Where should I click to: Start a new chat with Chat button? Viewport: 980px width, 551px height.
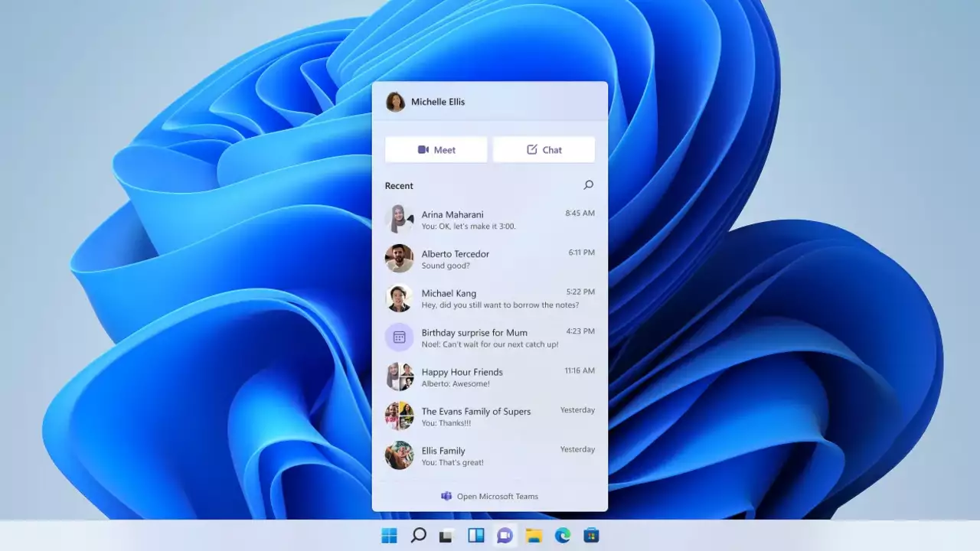coord(544,150)
